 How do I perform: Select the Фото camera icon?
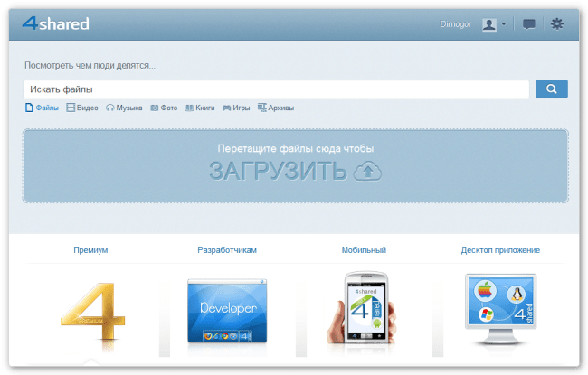click(154, 108)
